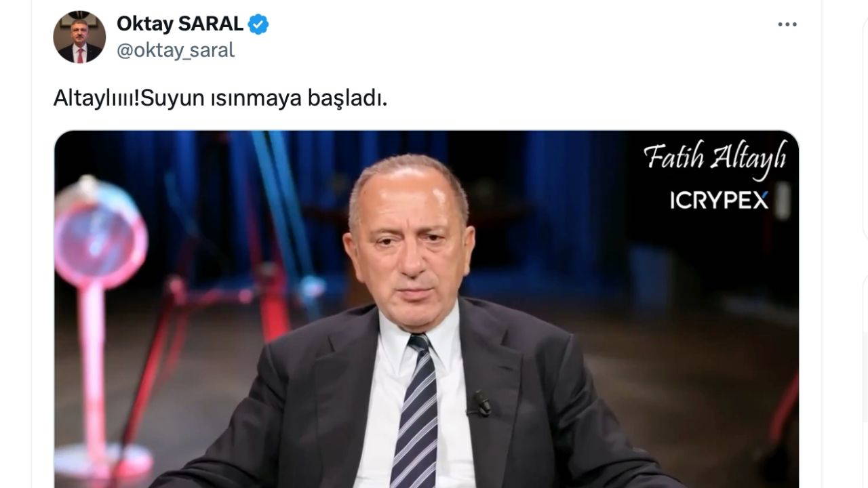Click the white bar beside the ICRYPEX text
This screenshot has width=868, height=488.
(782, 201)
